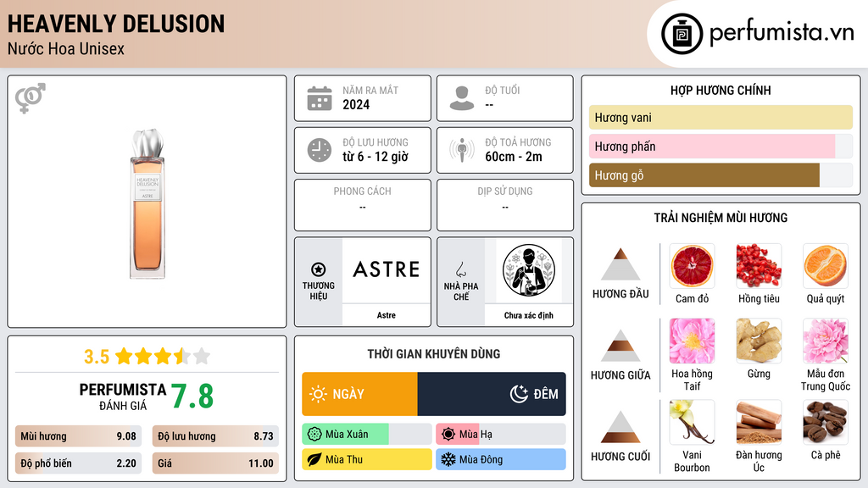Click the person silhouette icon for Độ tuổi
The image size is (868, 488).
pos(462,98)
